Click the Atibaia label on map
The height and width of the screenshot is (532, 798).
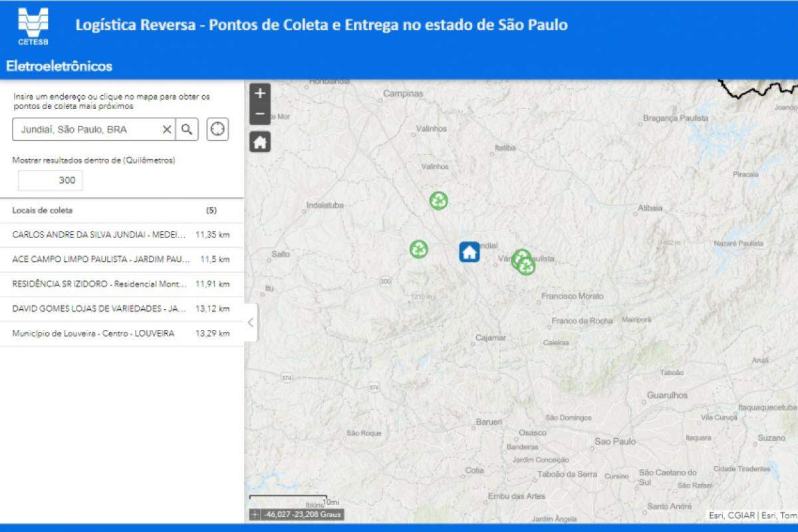coord(650,208)
